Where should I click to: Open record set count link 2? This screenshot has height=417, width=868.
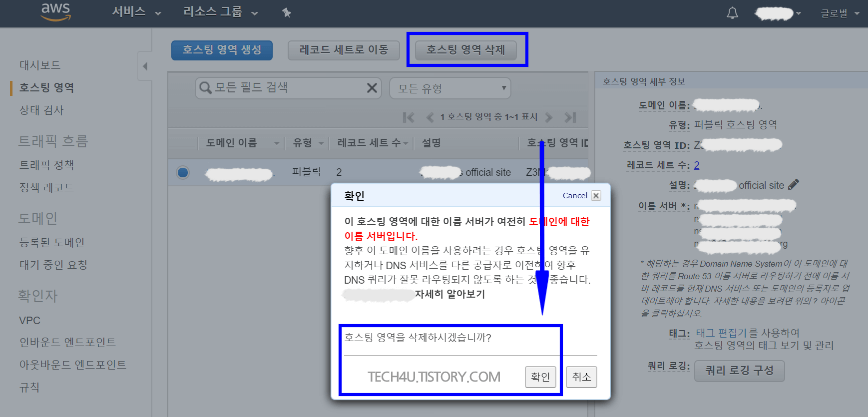[x=697, y=165]
